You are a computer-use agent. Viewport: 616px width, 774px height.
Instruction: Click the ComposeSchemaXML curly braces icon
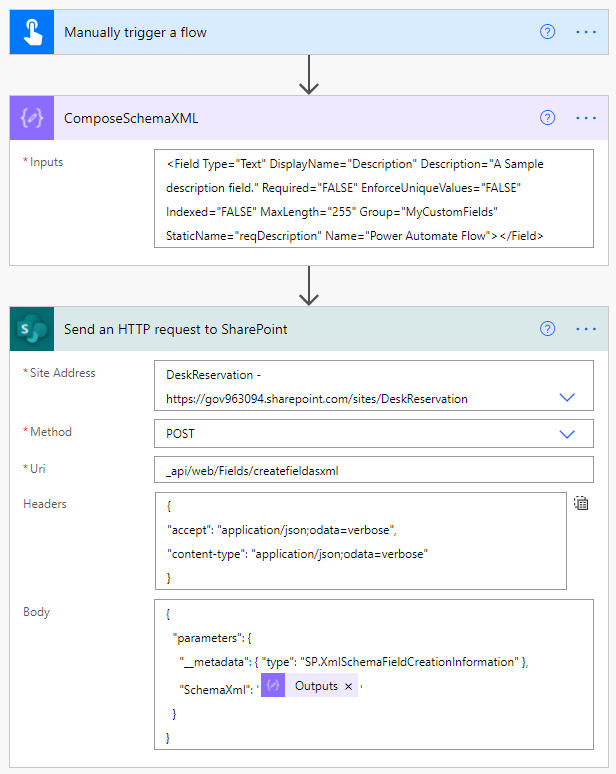tap(30, 118)
